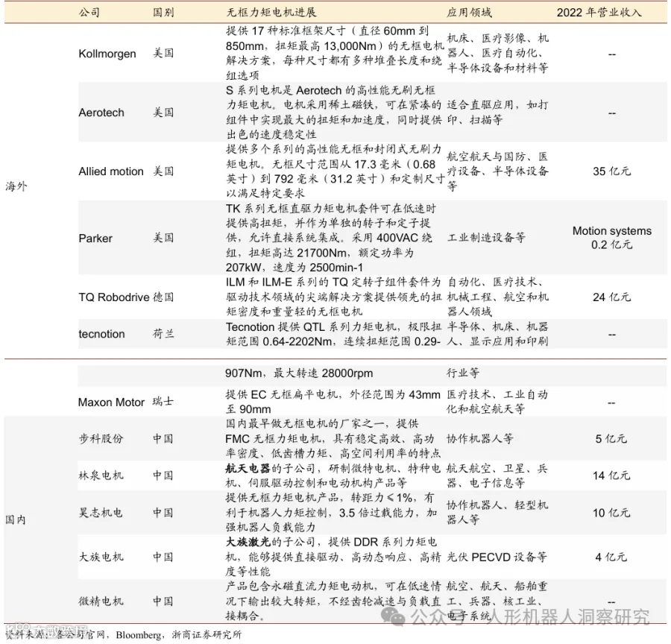Viewport: 671px width, 644px height.
Task: Click the Aerotech company name
Action: tap(101, 113)
